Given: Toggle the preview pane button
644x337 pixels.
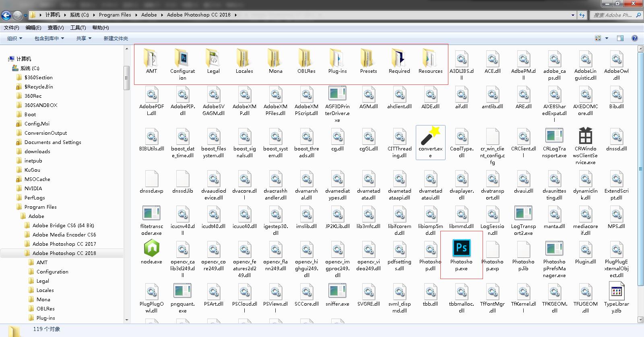Looking at the screenshot, I should [x=620, y=38].
